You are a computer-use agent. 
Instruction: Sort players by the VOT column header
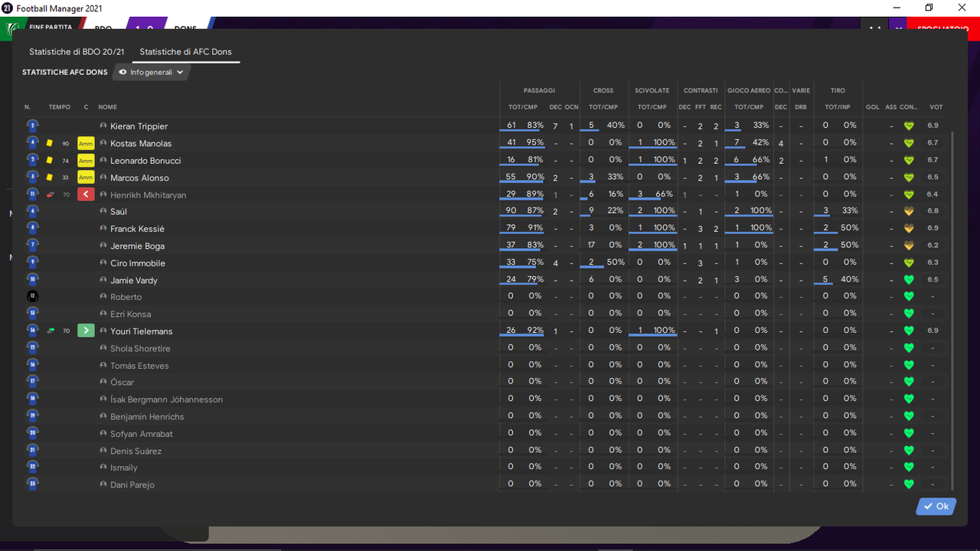[935, 106]
